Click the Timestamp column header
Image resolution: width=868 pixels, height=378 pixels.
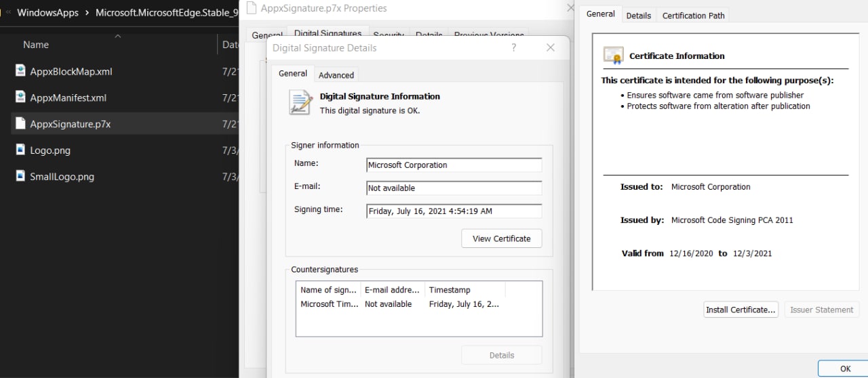[465, 290]
